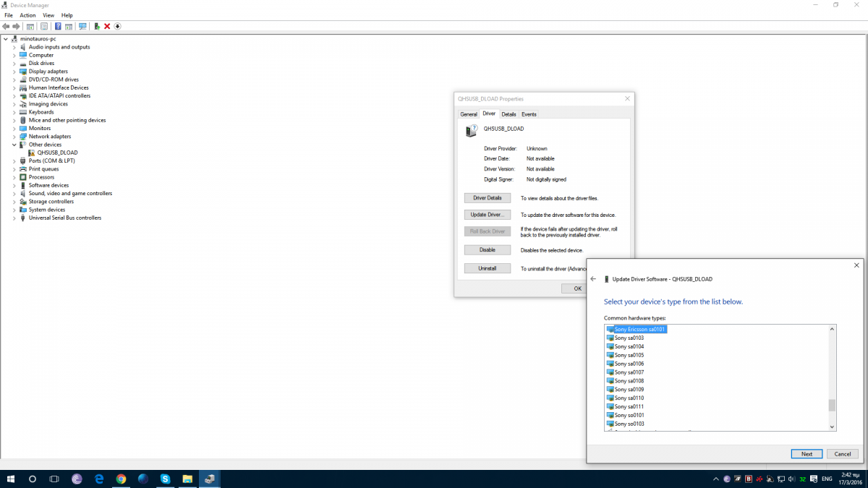
Task: Click Driver Details button
Action: click(488, 198)
